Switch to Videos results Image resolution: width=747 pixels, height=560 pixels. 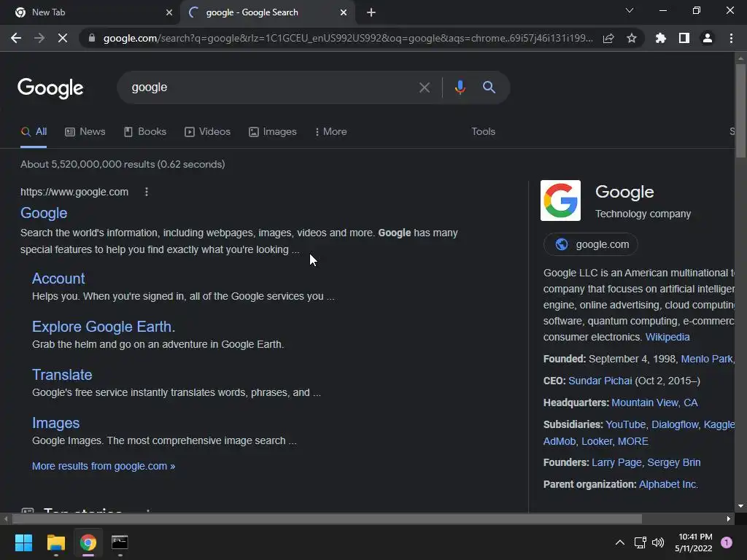point(208,132)
